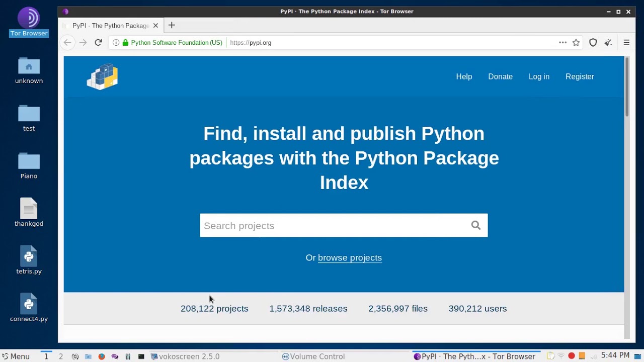Click the orange tray icon
This screenshot has height=362, width=644.
[x=582, y=356]
